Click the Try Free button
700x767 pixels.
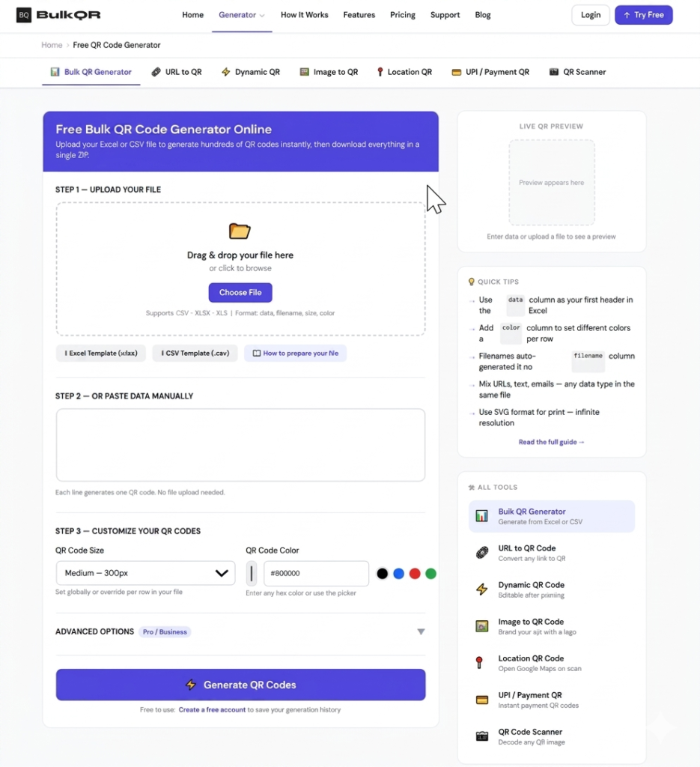(643, 15)
